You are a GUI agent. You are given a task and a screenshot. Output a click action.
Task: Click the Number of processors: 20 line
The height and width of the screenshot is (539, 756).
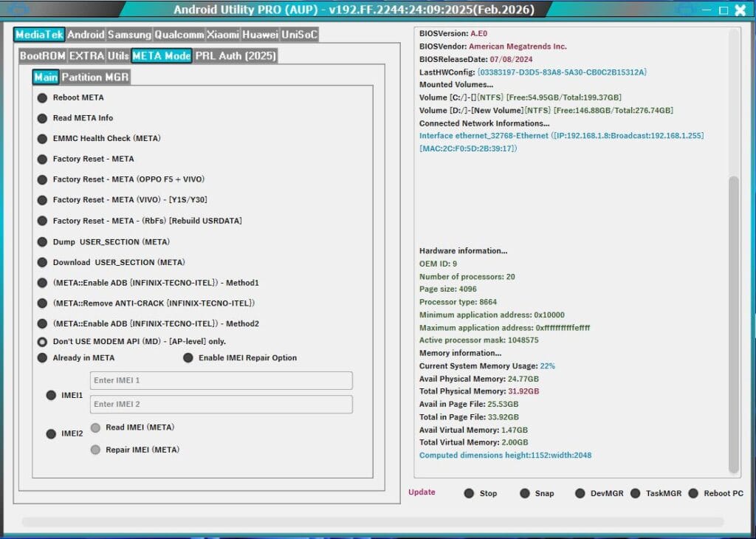click(467, 277)
